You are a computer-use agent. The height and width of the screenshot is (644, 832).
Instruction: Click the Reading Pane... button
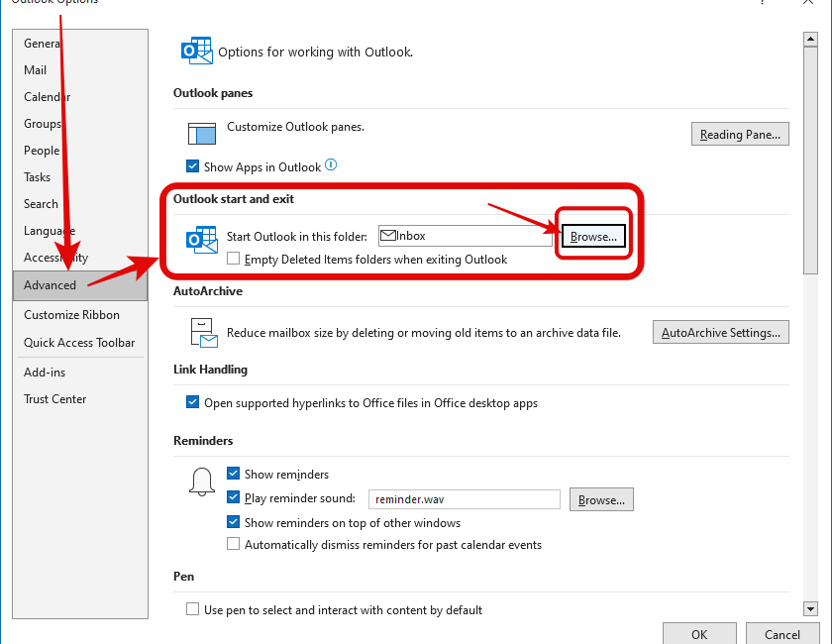tap(740, 134)
